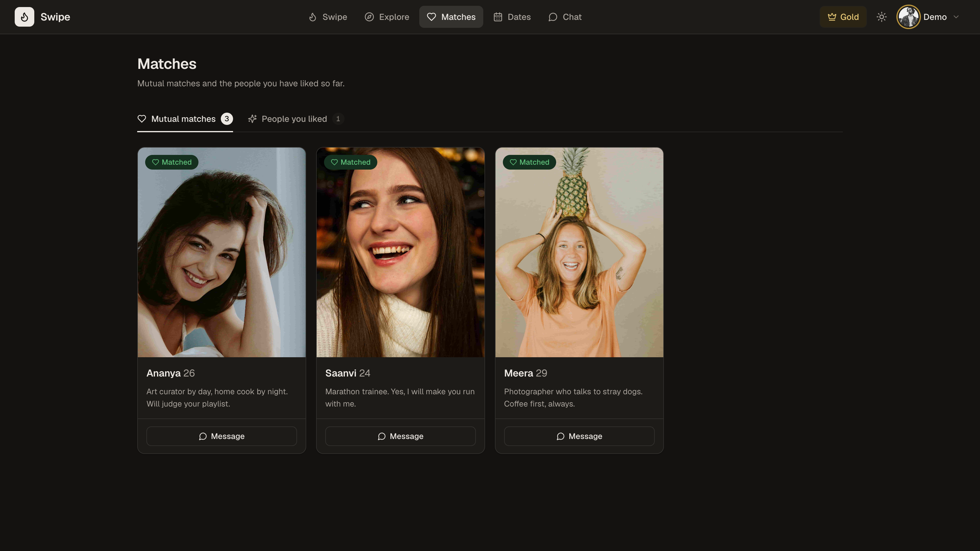Click Meera's bio 'Photographer who talks to stray dogs'

[573, 398]
